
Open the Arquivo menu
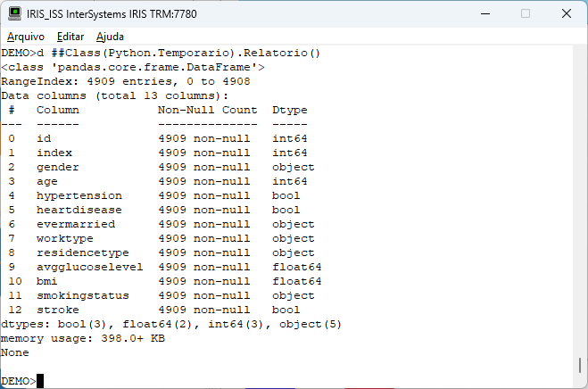click(x=26, y=36)
